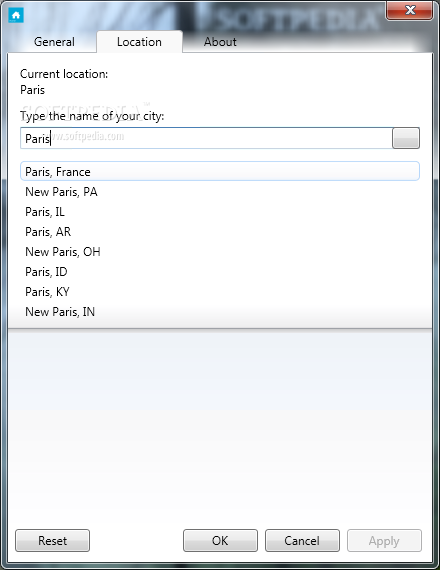Click the Apply button
Viewport: 440px width, 570px height.
tap(384, 541)
